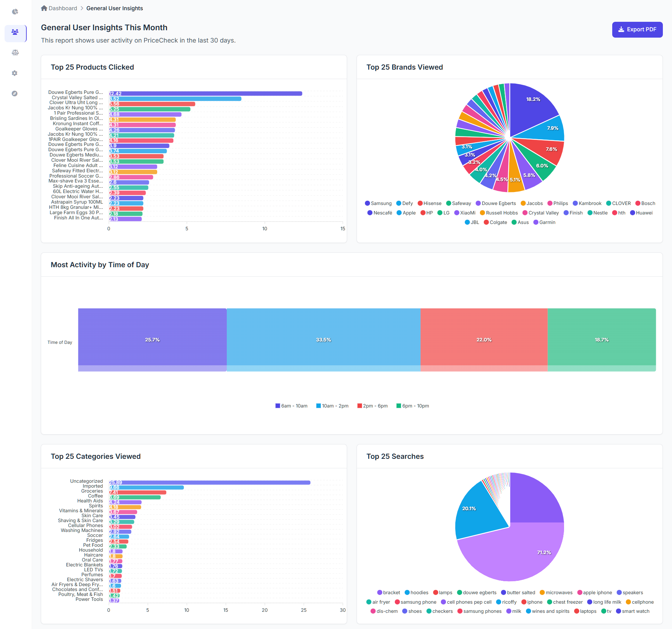This screenshot has width=672, height=629.
Task: Open the balance scale sidebar icon
Action: pyautogui.click(x=15, y=52)
